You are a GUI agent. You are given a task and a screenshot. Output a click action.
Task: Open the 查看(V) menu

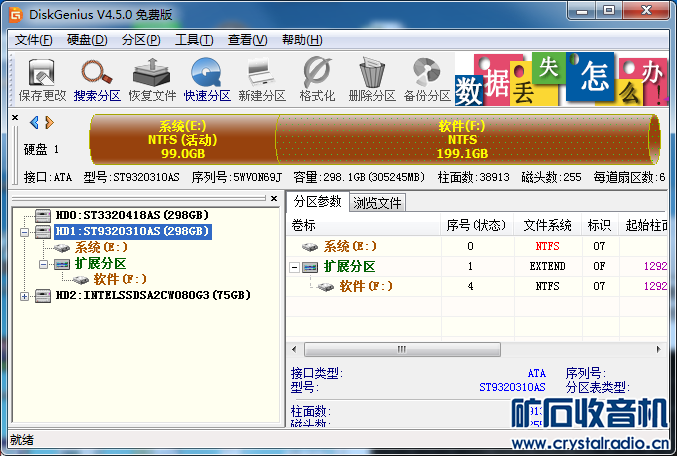247,40
